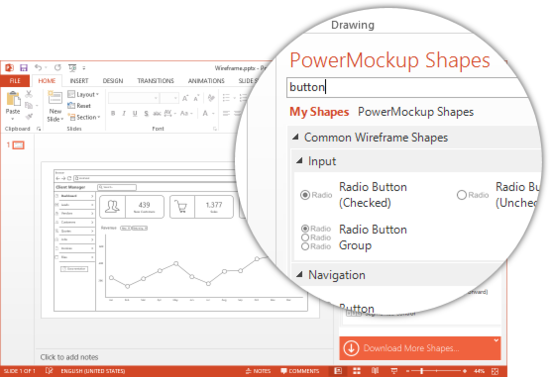Click the Copy icon in Clipboard group
The image size is (550, 377).
[x=29, y=105]
